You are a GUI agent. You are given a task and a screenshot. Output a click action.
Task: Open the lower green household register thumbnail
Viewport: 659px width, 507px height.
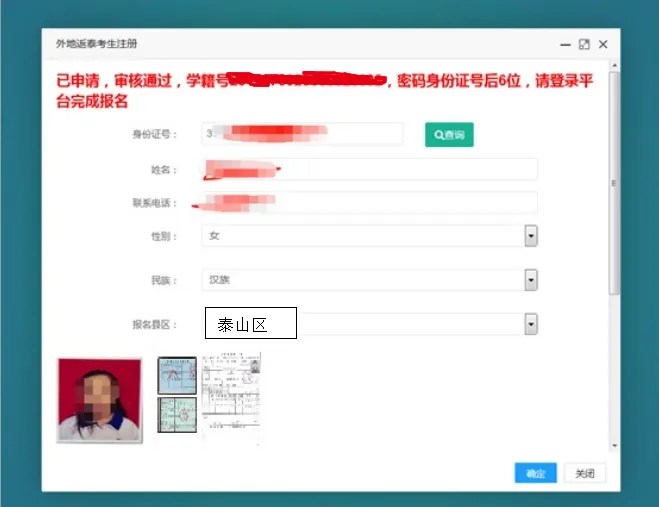click(177, 415)
